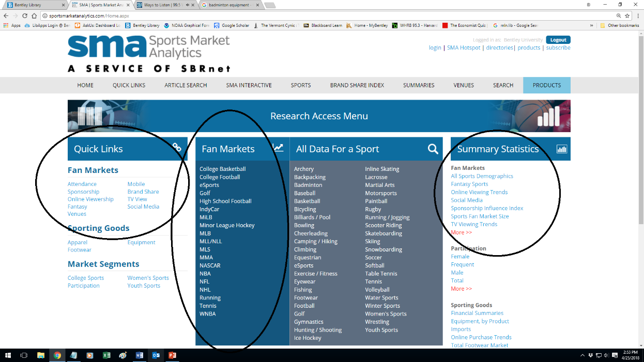The image size is (644, 362).
Task: Open the ARTICLE SEARCH navigation item
Action: pos(186,85)
